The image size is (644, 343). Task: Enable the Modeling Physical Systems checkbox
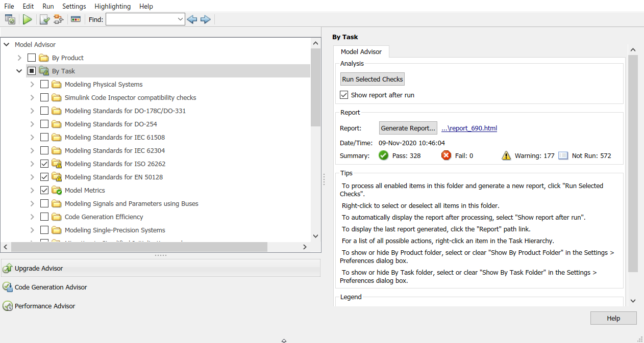pos(44,84)
